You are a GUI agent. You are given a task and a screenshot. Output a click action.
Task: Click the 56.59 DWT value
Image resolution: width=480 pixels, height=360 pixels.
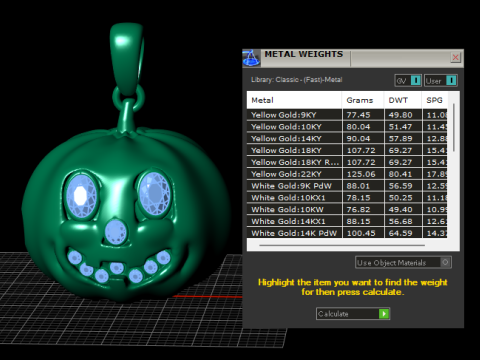[400, 186]
